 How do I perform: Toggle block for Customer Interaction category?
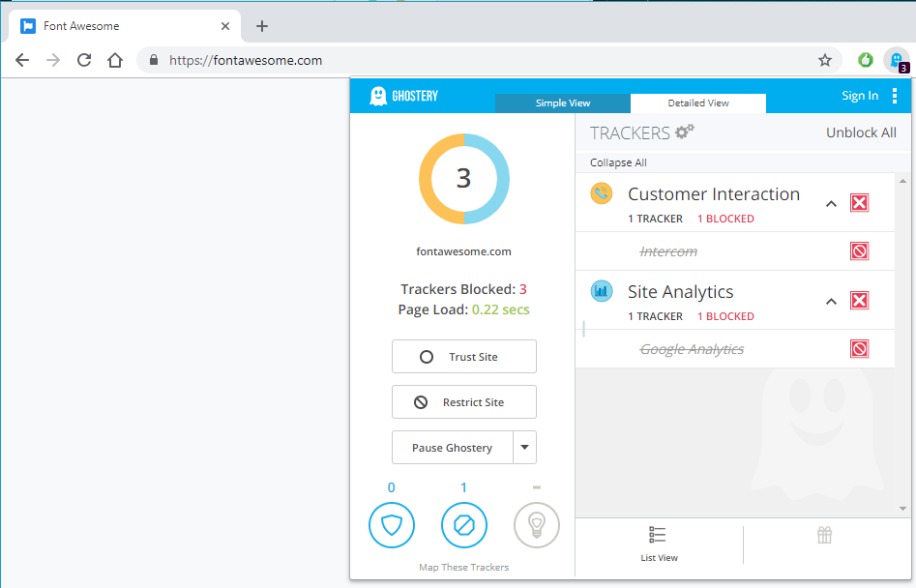pyautogui.click(x=859, y=203)
